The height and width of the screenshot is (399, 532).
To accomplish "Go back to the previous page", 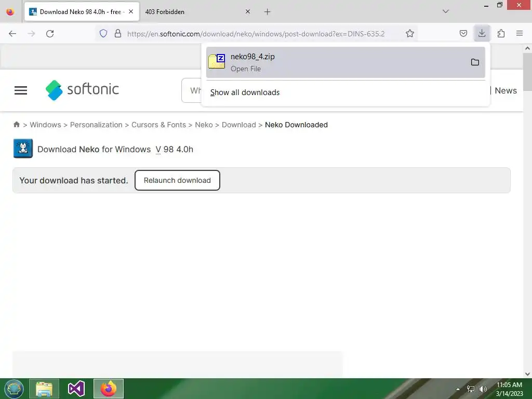I will [12, 34].
